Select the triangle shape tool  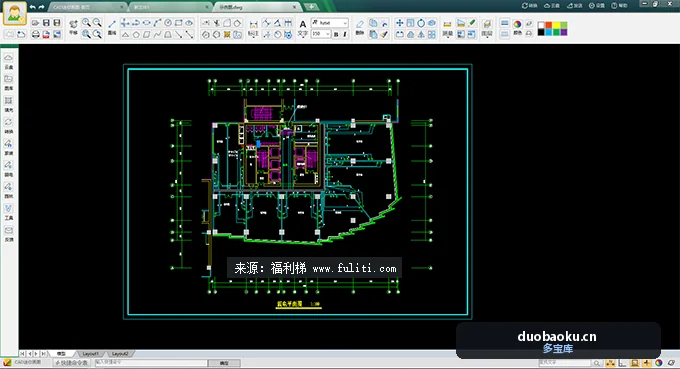tap(125, 34)
